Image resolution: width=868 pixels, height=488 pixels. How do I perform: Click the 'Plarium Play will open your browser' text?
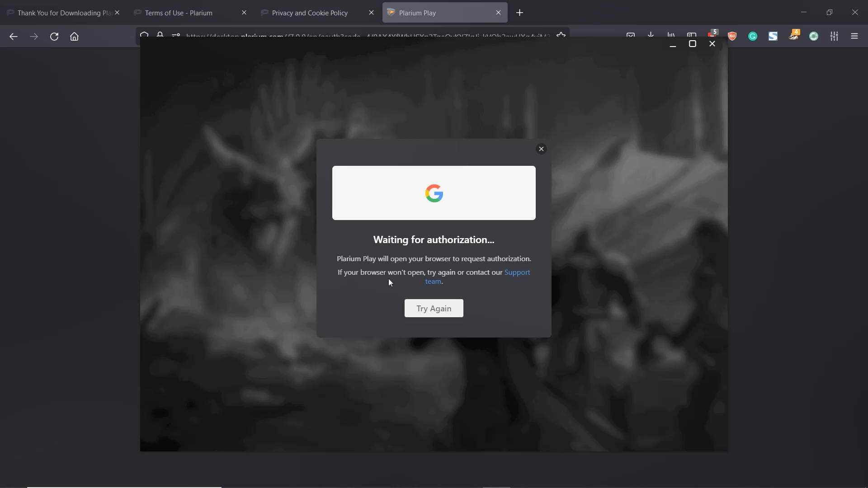pyautogui.click(x=434, y=259)
